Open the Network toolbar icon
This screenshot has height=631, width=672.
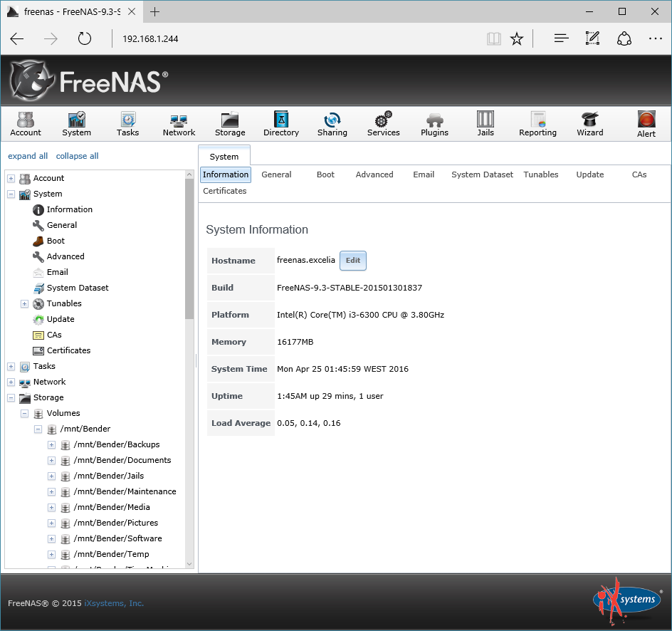click(179, 124)
